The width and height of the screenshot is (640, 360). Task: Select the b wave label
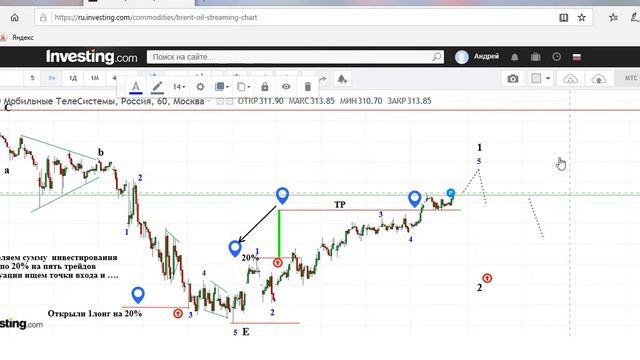101,152
